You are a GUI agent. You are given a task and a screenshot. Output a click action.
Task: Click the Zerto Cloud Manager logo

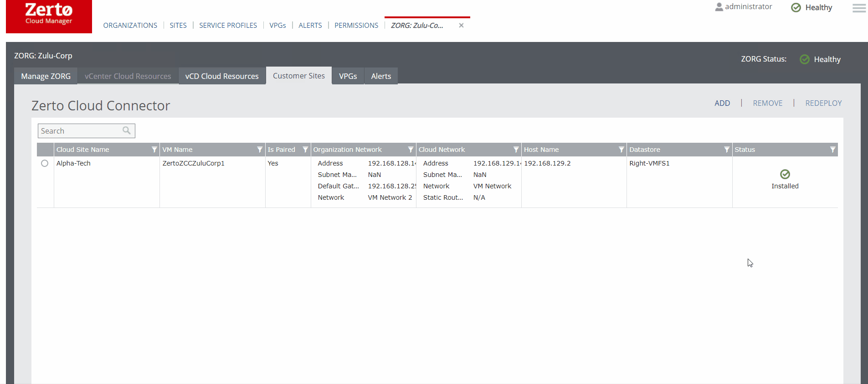click(x=49, y=16)
